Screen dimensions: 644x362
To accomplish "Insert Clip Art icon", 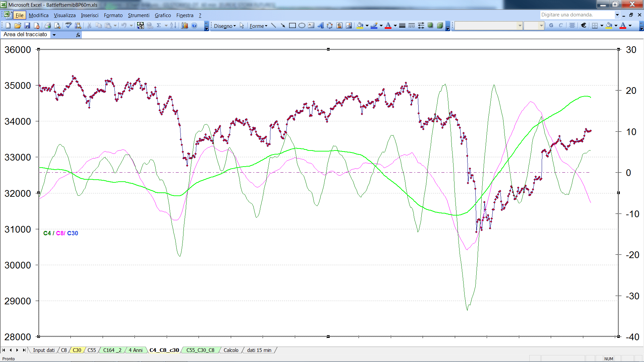I will [x=339, y=25].
